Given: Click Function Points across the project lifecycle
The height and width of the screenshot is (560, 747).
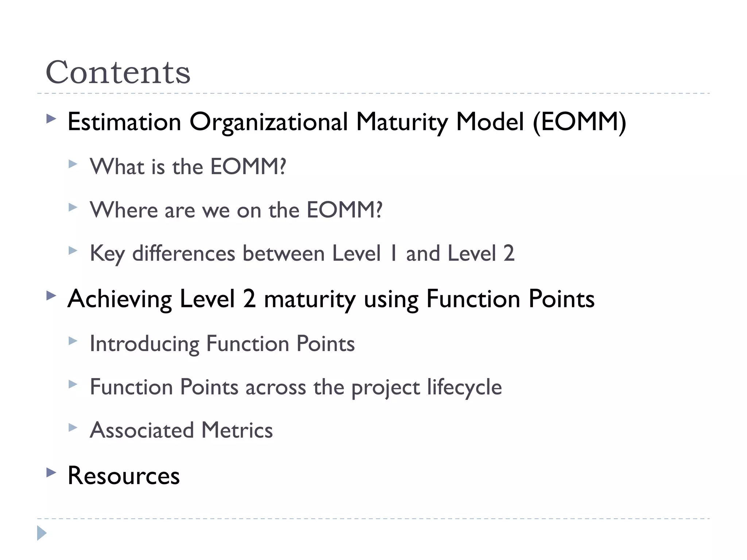Looking at the screenshot, I should 296,388.
